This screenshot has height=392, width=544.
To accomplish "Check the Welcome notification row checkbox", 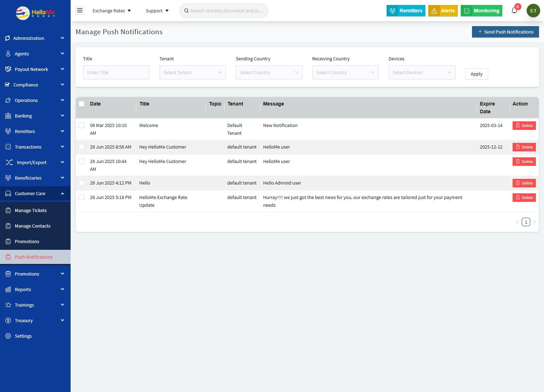I will (82, 125).
